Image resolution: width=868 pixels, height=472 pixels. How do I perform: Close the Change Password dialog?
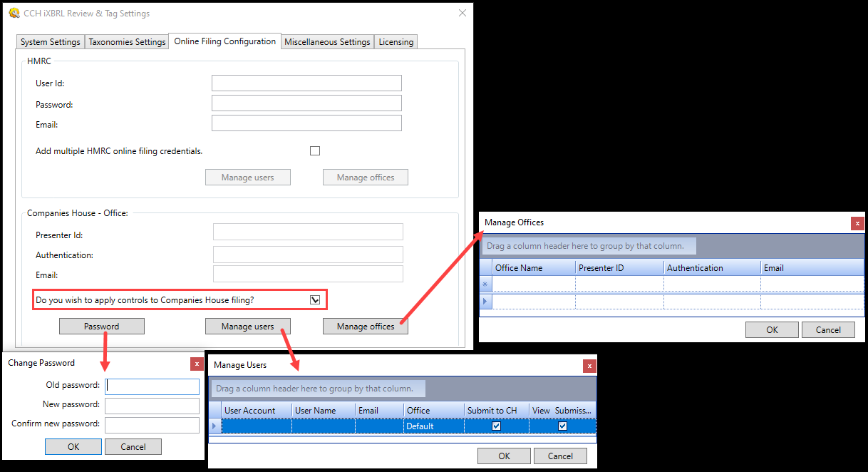197,364
